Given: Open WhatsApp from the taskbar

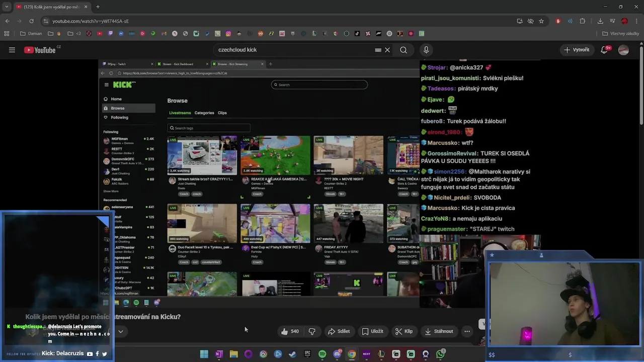Looking at the screenshot, I should (x=441, y=354).
